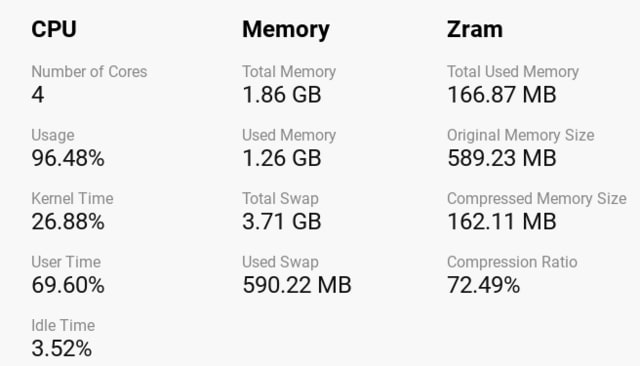Select the Used Memory 1.26 GB value

click(x=282, y=158)
